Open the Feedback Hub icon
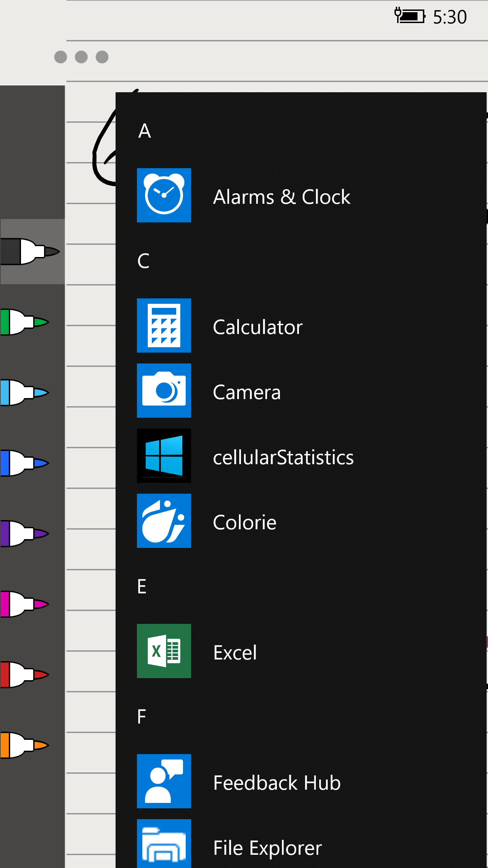Screen dimensions: 488x868 tap(164, 781)
